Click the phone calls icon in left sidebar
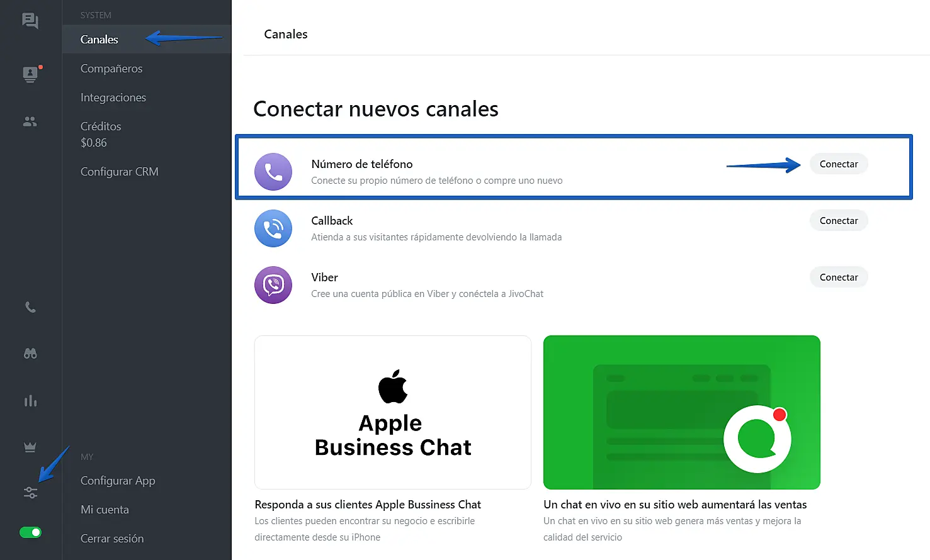Image resolution: width=930 pixels, height=560 pixels. 30,307
